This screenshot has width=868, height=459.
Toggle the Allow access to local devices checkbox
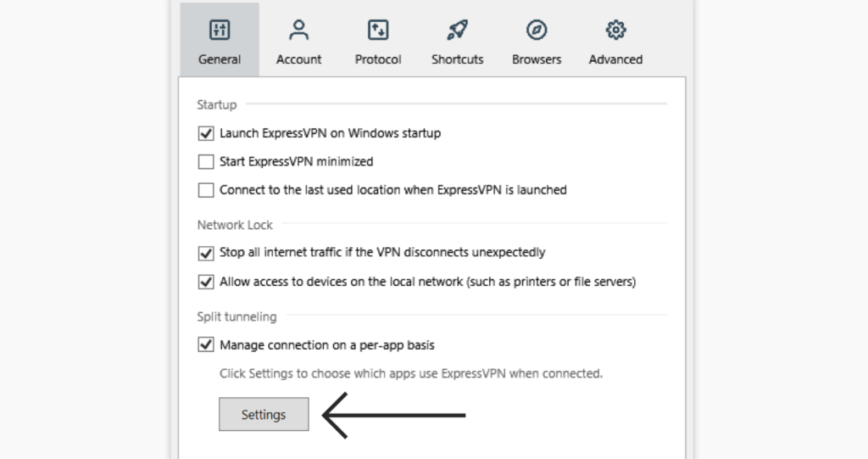point(206,281)
